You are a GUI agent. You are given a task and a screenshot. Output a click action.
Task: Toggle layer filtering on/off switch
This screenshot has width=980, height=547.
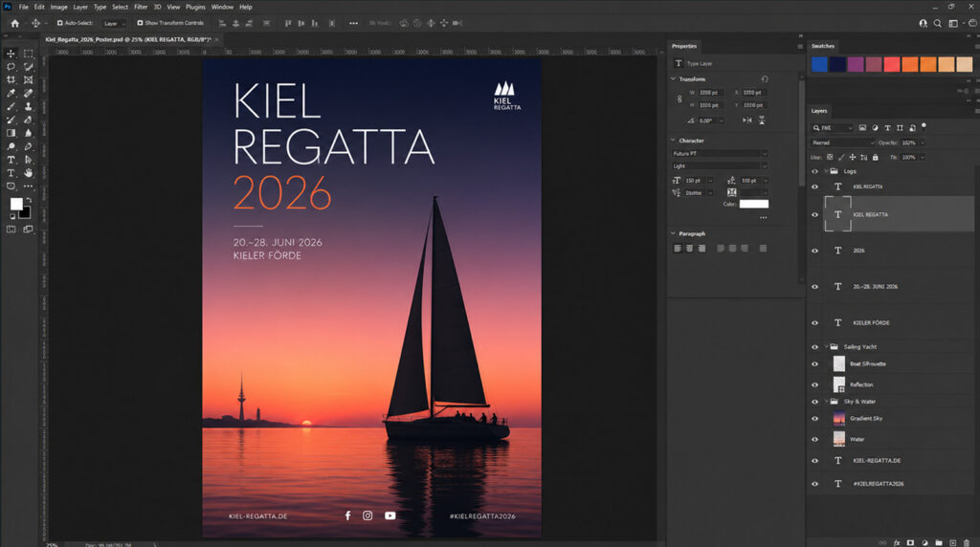[924, 126]
